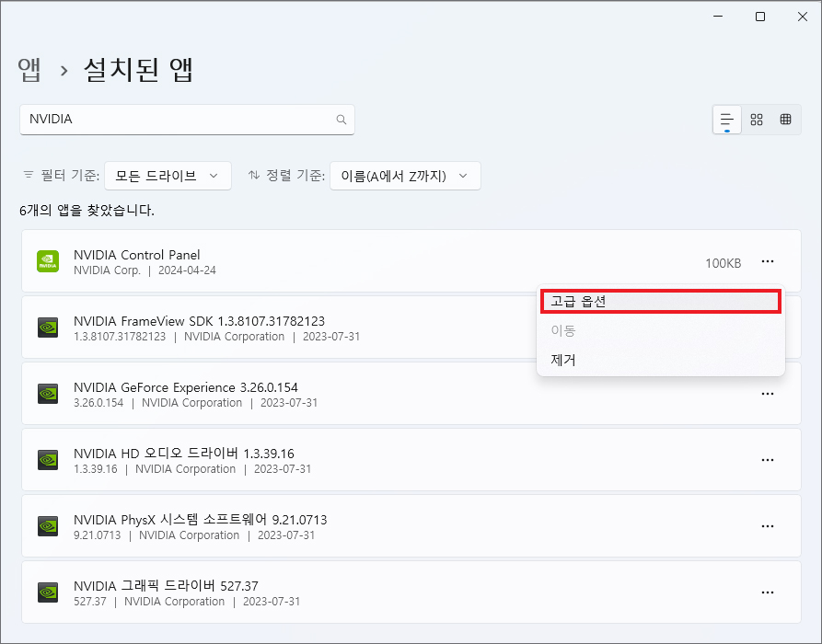The height and width of the screenshot is (644, 822).
Task: Click the NVIDIA PhysX app icon
Action: tap(48, 526)
